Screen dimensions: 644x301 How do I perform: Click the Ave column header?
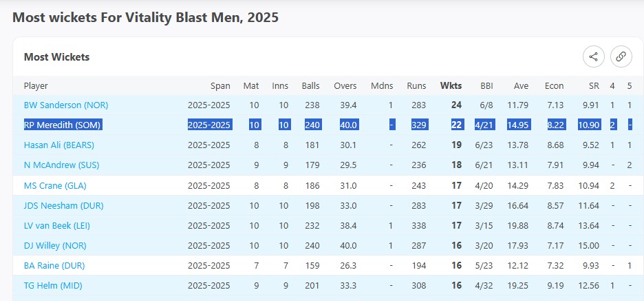[521, 86]
